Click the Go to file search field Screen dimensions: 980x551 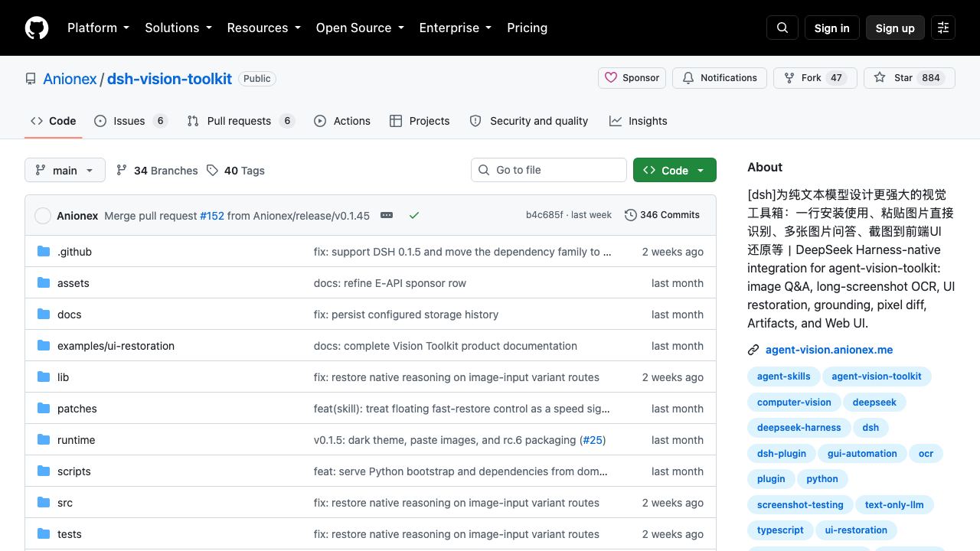(548, 170)
